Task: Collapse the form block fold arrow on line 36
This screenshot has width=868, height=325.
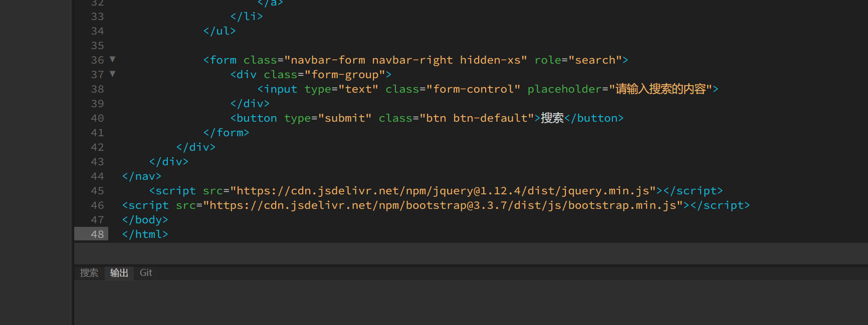Action: 112,60
